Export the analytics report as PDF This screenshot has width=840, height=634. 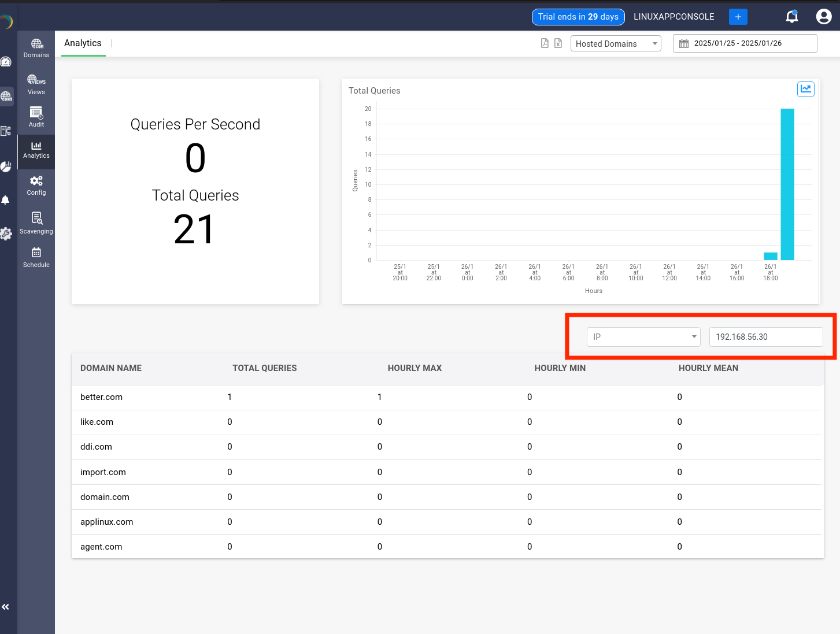pos(544,43)
